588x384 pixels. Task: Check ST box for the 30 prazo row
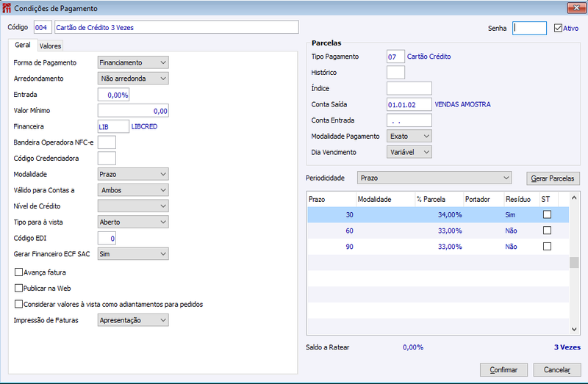[547, 214]
